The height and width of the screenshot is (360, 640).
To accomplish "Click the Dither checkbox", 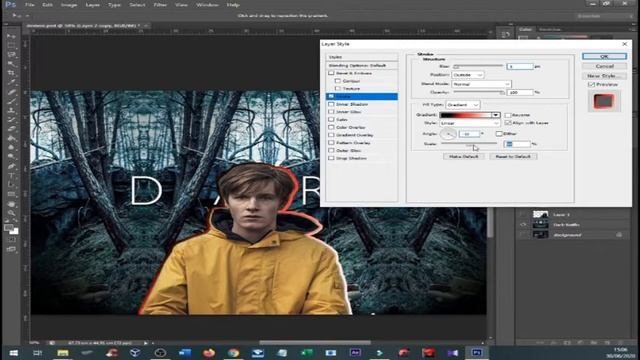I will click(499, 134).
